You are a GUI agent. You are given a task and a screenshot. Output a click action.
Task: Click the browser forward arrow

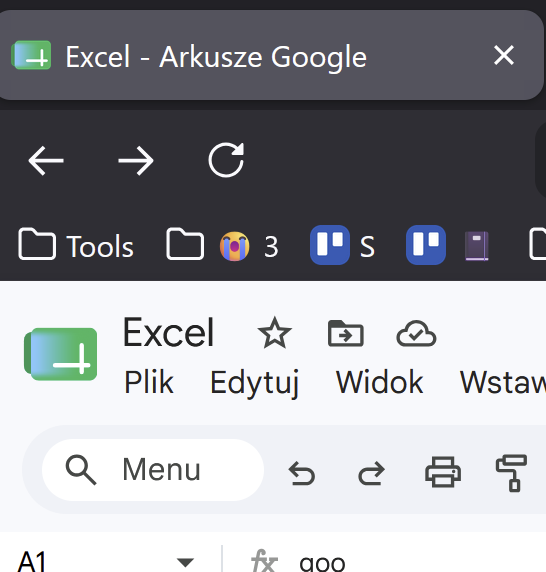(136, 161)
